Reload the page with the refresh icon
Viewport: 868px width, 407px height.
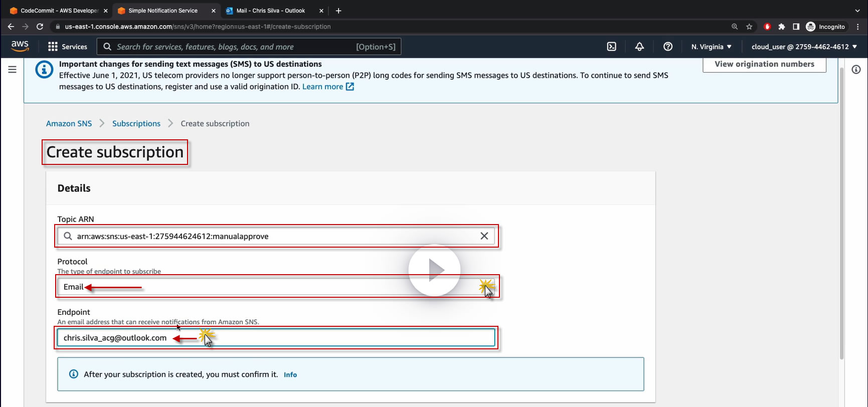[x=40, y=27]
